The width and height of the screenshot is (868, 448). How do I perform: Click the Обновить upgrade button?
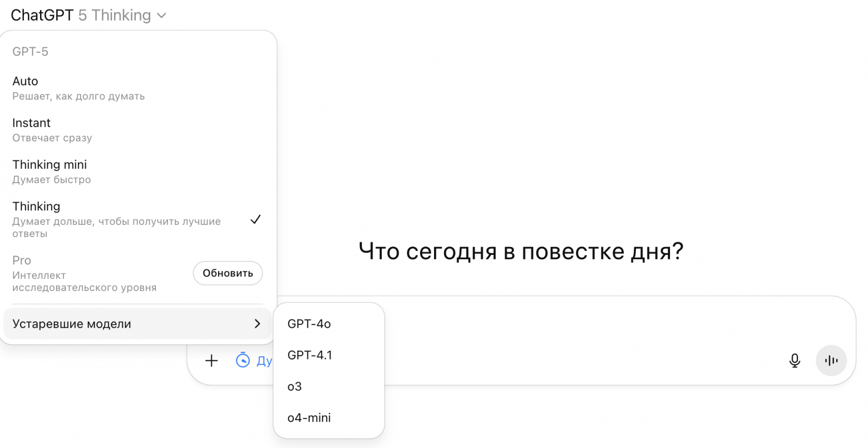228,273
